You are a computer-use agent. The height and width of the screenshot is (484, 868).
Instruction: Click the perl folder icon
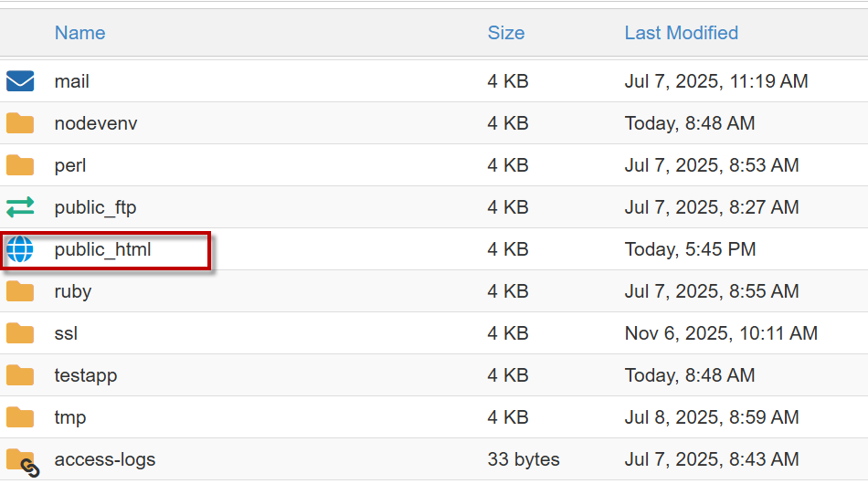point(20,165)
